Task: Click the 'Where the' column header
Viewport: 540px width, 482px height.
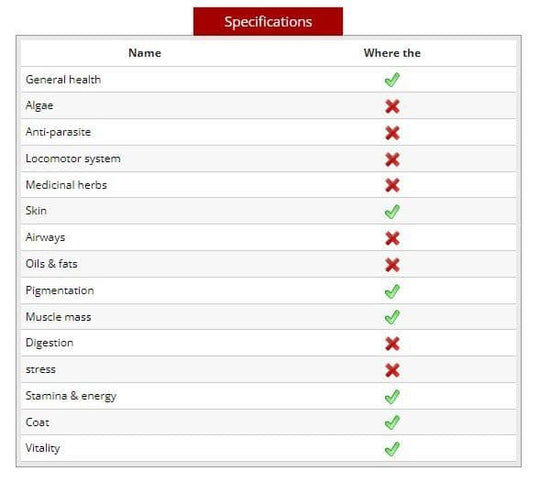Action: coord(392,53)
